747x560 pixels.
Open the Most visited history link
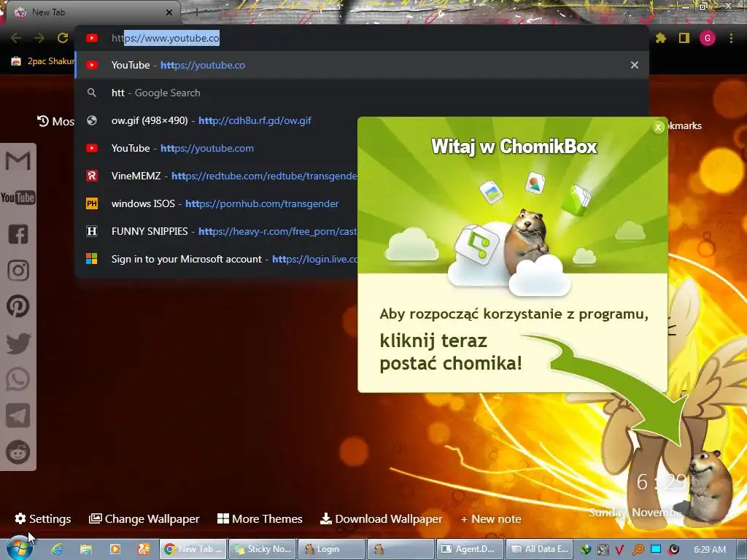coord(55,122)
